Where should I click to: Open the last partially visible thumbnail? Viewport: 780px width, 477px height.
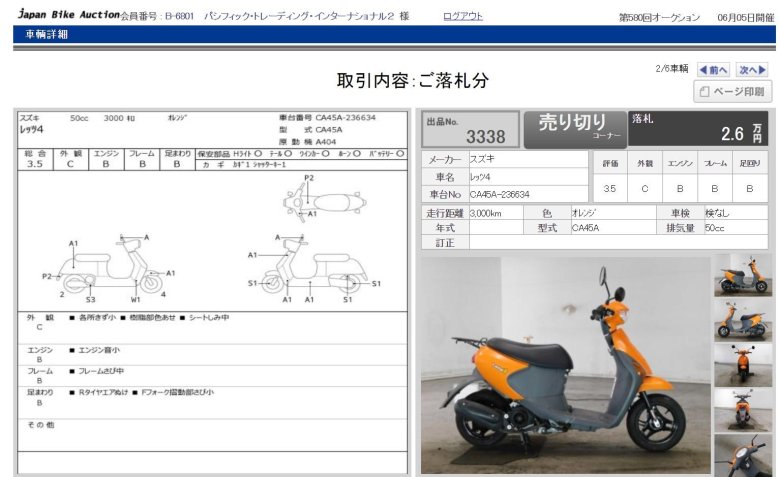pos(742,455)
